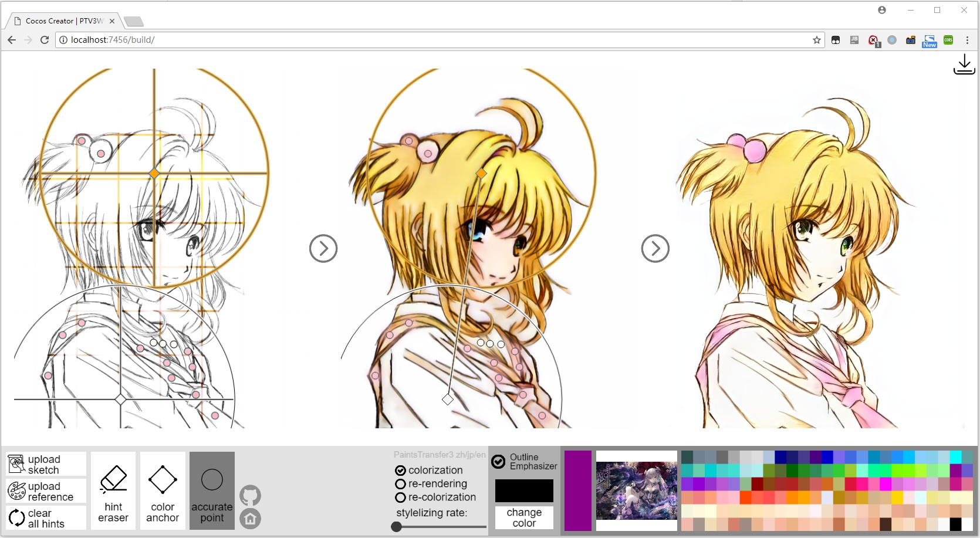Close the Cocos Creator browser tab
The width and height of the screenshot is (980, 538).
point(112,21)
